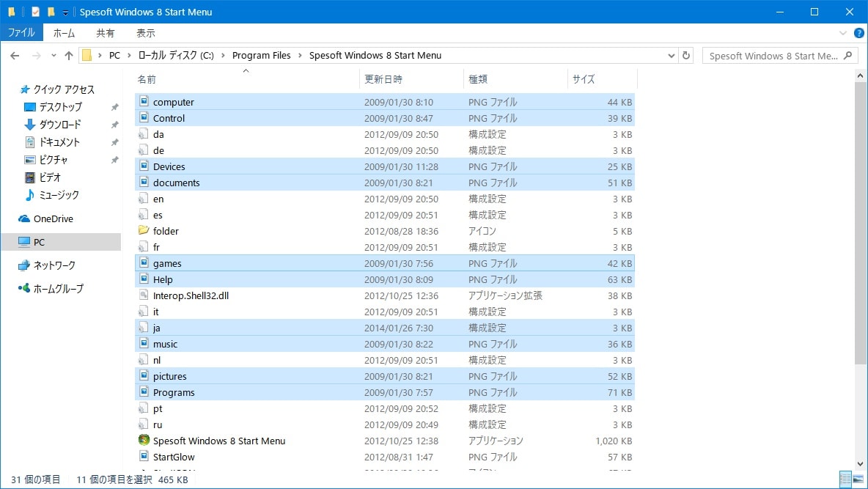Viewport: 868px width, 489px height.
Task: Open ミュージック in the navigation pane
Action: 52,195
